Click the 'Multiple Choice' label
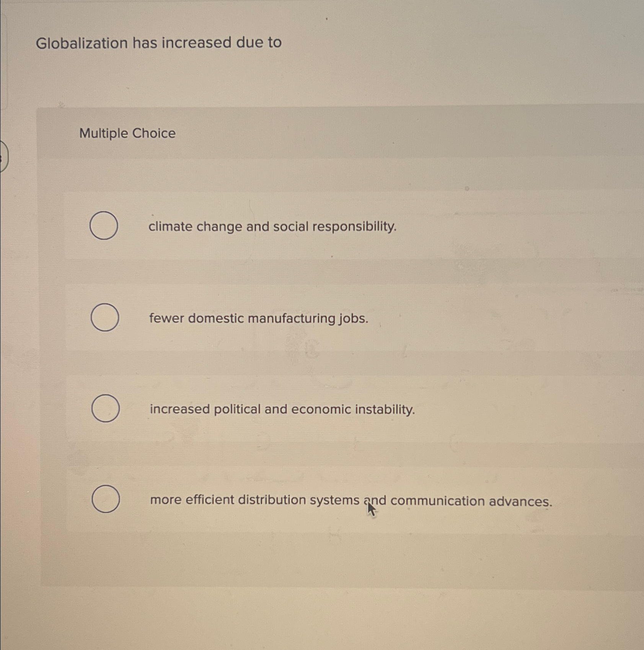Image resolution: width=644 pixels, height=650 pixels. [128, 134]
